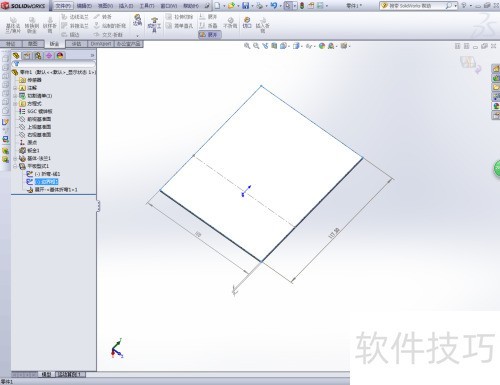
Task: Click the Print icon
Action: click(x=259, y=6)
